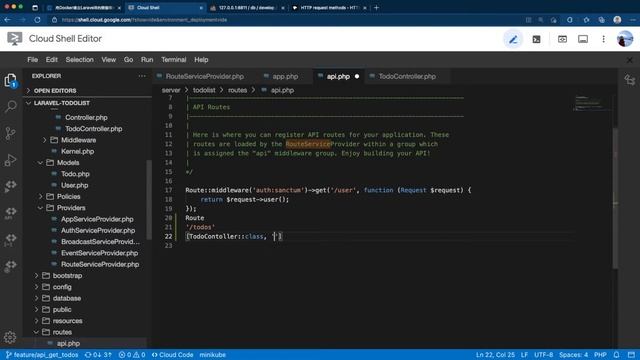Open User.php model file
Screen dimensions: 640x360
click(74, 185)
